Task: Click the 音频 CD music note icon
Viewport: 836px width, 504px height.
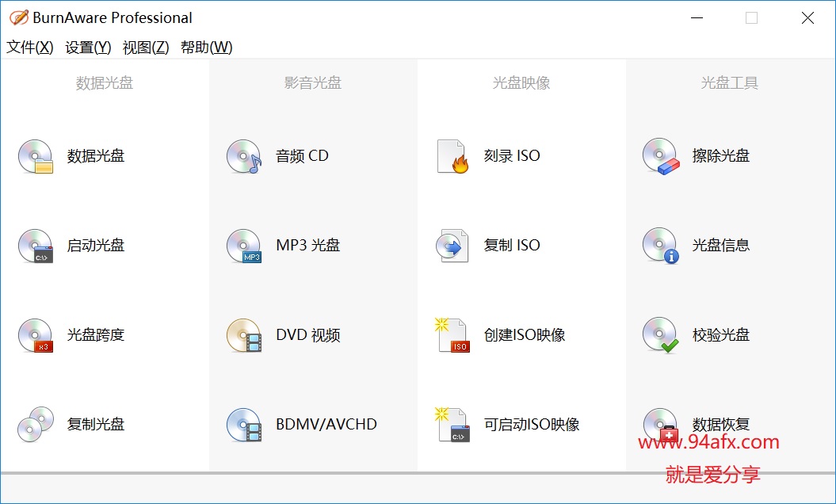Action: [243, 156]
